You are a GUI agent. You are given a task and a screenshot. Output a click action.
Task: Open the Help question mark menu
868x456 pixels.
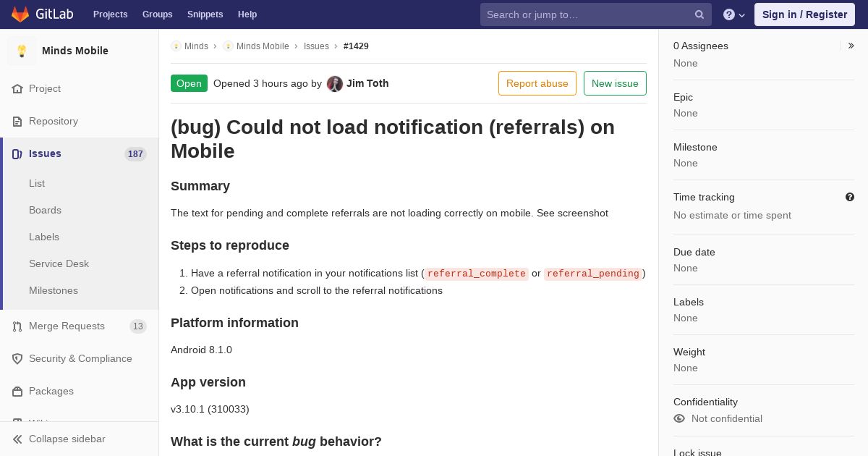(734, 14)
